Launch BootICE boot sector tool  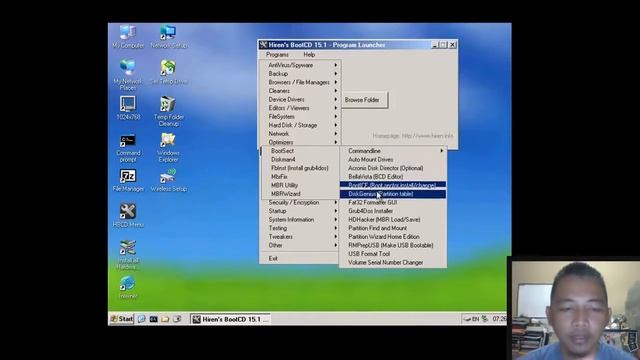pos(393,185)
